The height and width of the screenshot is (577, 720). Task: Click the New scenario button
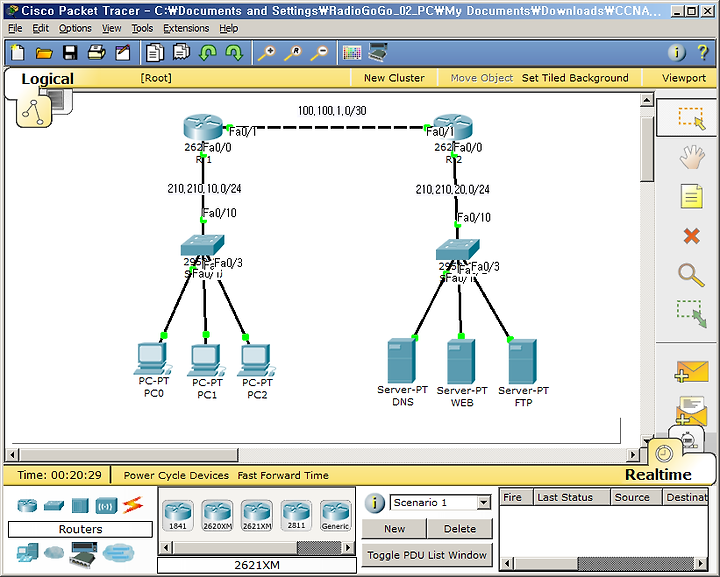pyautogui.click(x=394, y=529)
